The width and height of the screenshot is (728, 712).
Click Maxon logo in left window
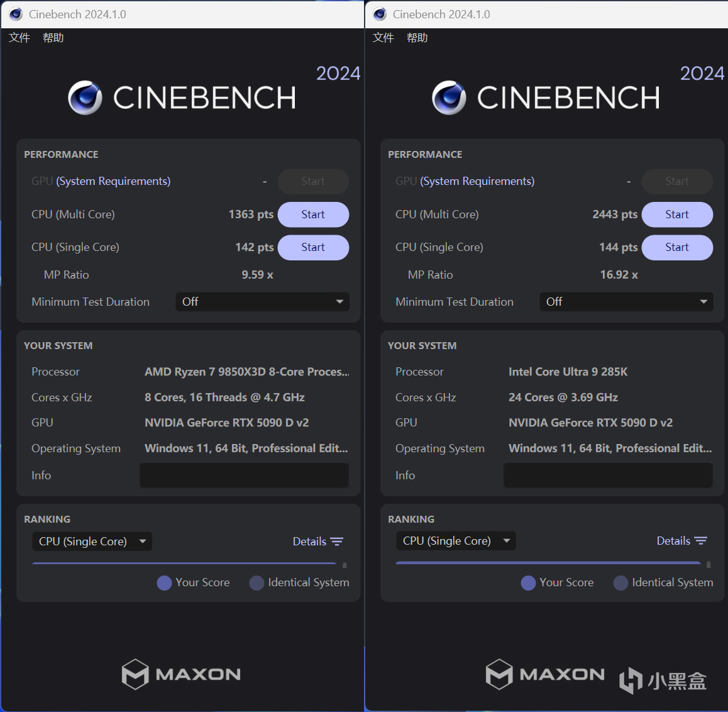[x=181, y=674]
